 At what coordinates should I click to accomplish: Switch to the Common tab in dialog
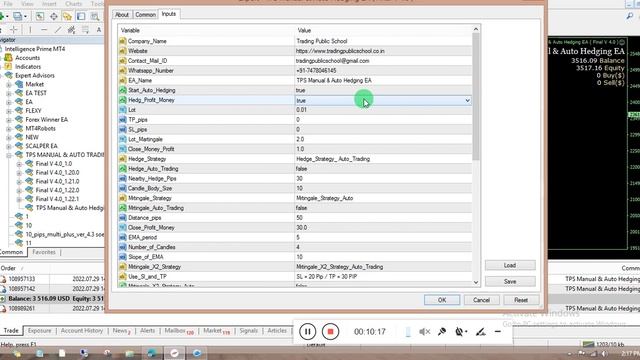[x=145, y=15]
